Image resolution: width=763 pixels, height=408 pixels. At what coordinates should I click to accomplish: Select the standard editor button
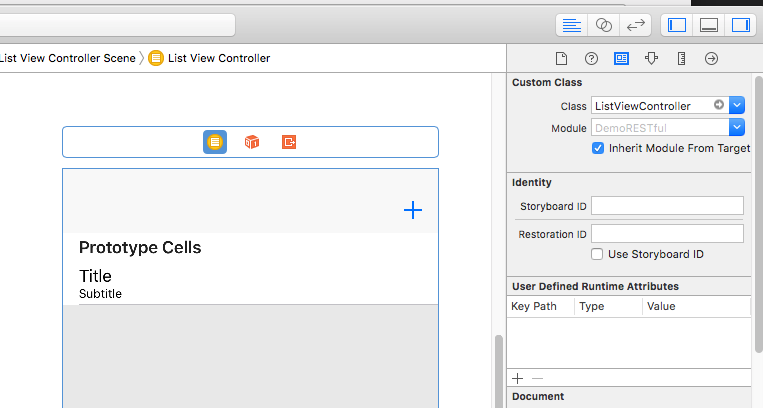(572, 25)
